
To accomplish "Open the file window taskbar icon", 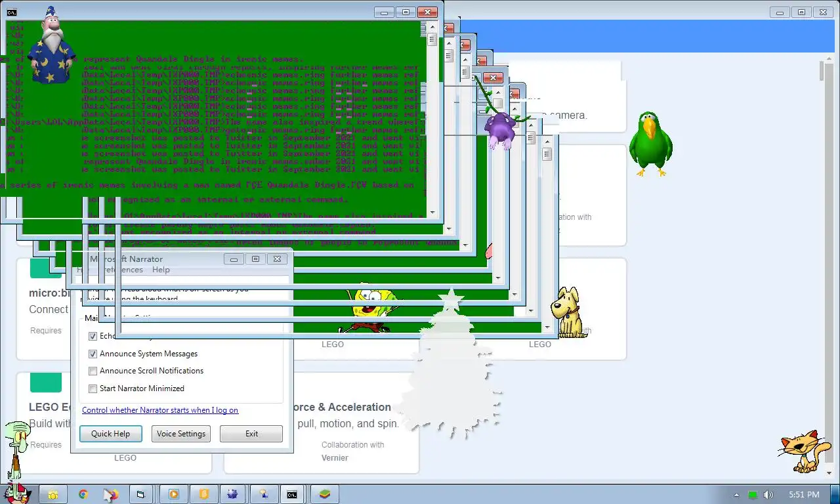I will click(140, 494).
